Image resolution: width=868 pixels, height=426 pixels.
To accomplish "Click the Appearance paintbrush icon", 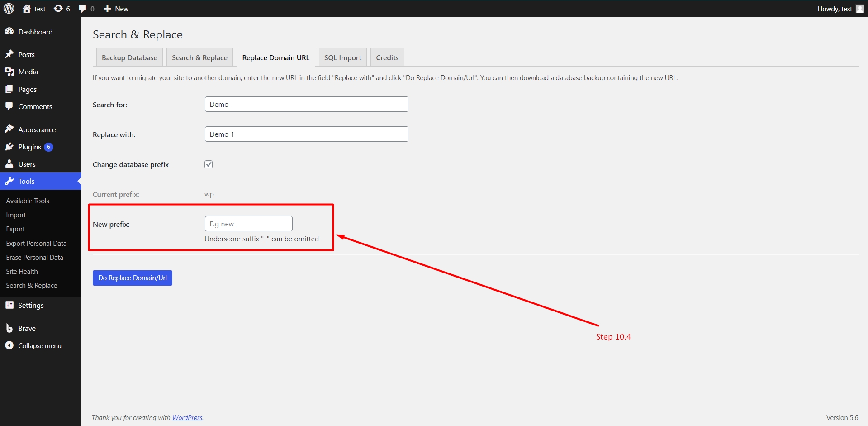I will click(x=9, y=129).
